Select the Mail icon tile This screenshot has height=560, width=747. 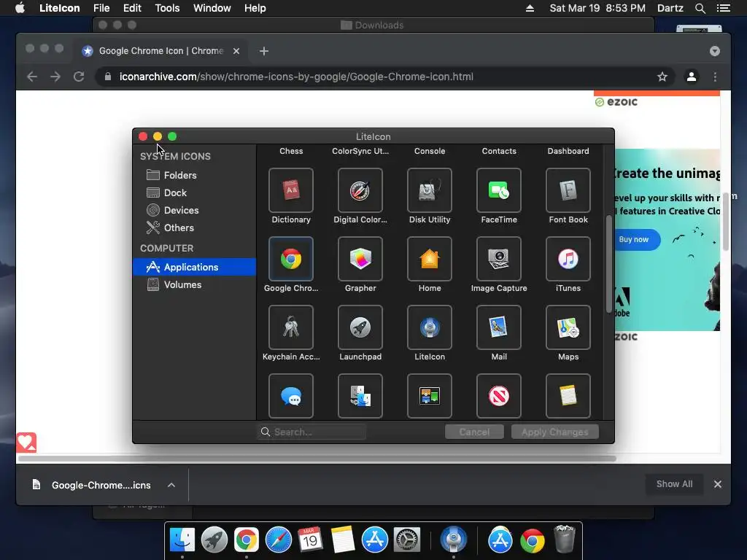click(499, 327)
